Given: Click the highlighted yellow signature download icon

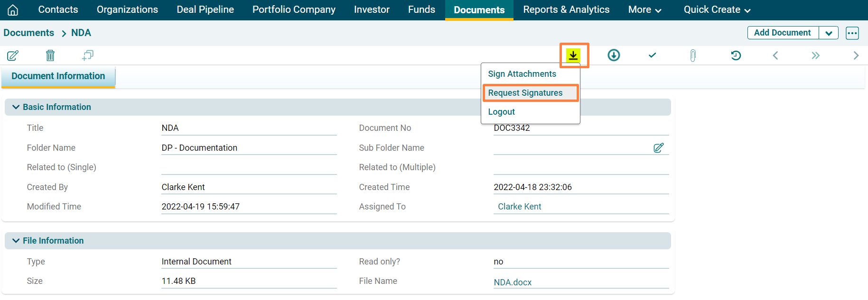Looking at the screenshot, I should click(573, 55).
